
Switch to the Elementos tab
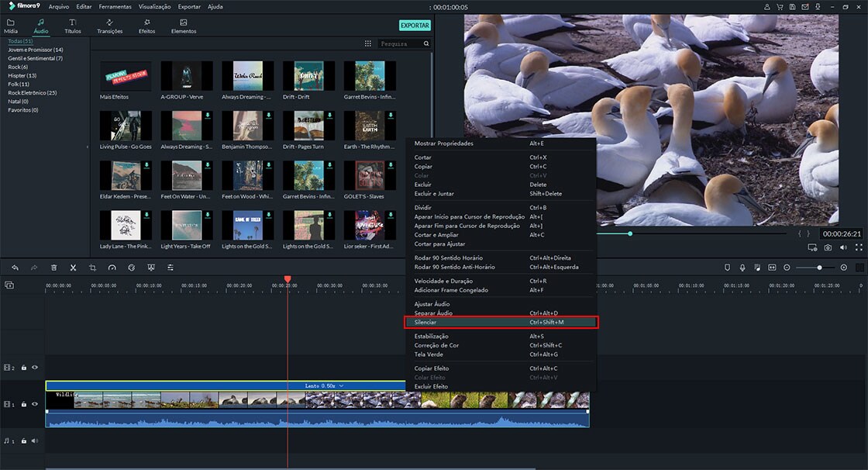tap(183, 26)
